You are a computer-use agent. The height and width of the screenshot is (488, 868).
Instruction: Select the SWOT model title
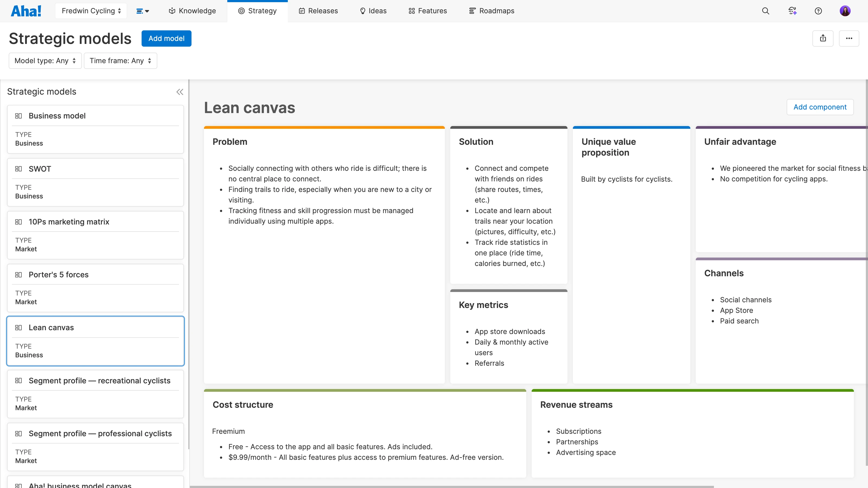pyautogui.click(x=40, y=169)
